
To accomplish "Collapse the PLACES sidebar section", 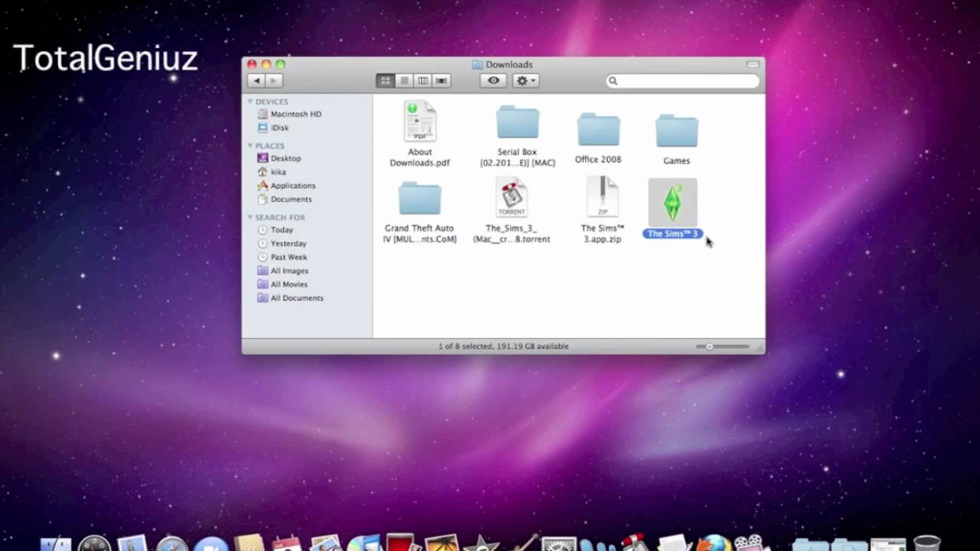I will click(250, 145).
